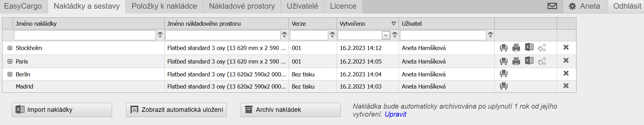Print the Paris load report
Viewport: 644px width, 125px height.
click(x=516, y=61)
